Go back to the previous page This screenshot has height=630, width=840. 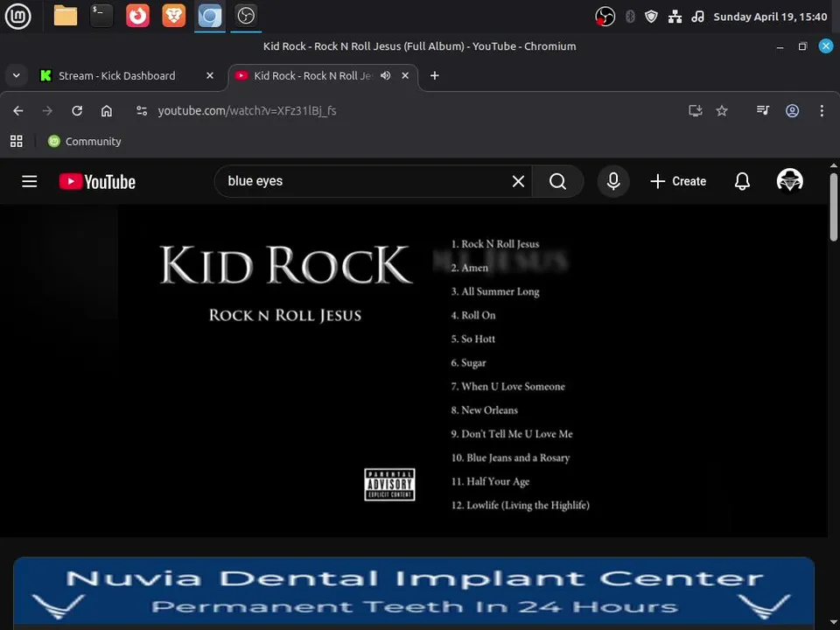[x=18, y=110]
